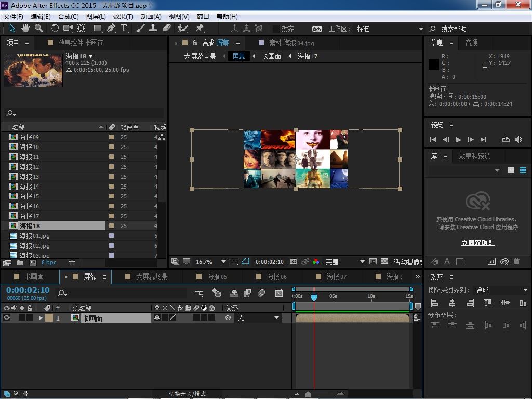This screenshot has width=532, height=399.
Task: Click the Interpret Footage icon in Project panel
Action: [7, 262]
